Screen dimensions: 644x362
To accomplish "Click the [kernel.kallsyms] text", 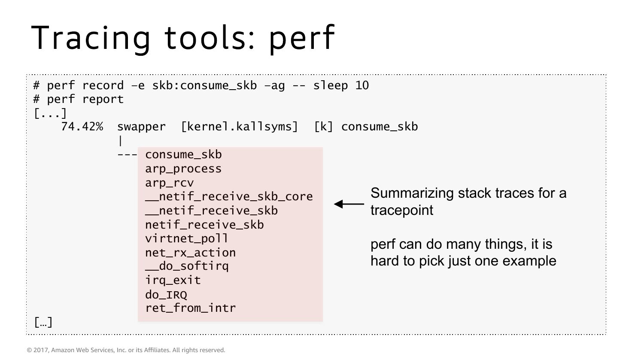I will tap(239, 127).
